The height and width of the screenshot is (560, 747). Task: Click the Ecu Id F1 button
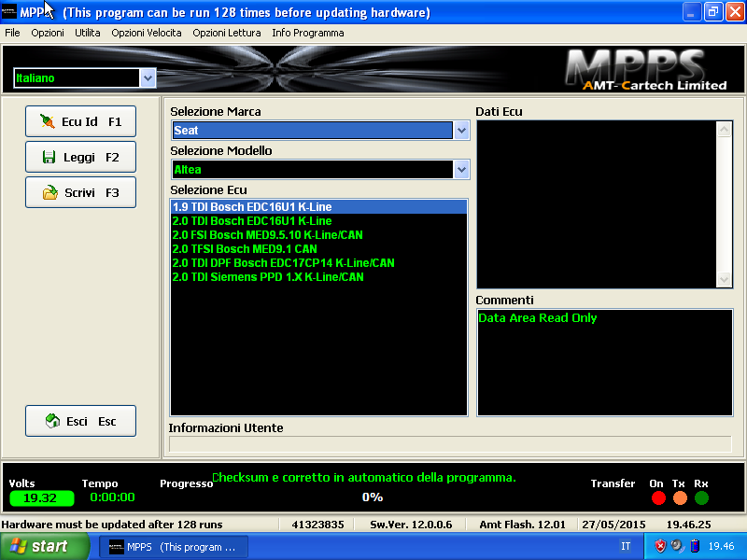80,121
